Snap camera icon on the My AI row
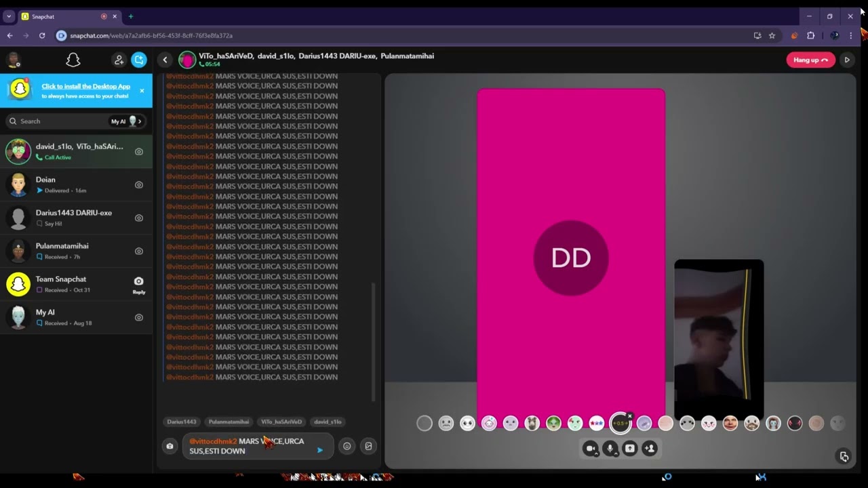868x488 pixels. (x=139, y=318)
